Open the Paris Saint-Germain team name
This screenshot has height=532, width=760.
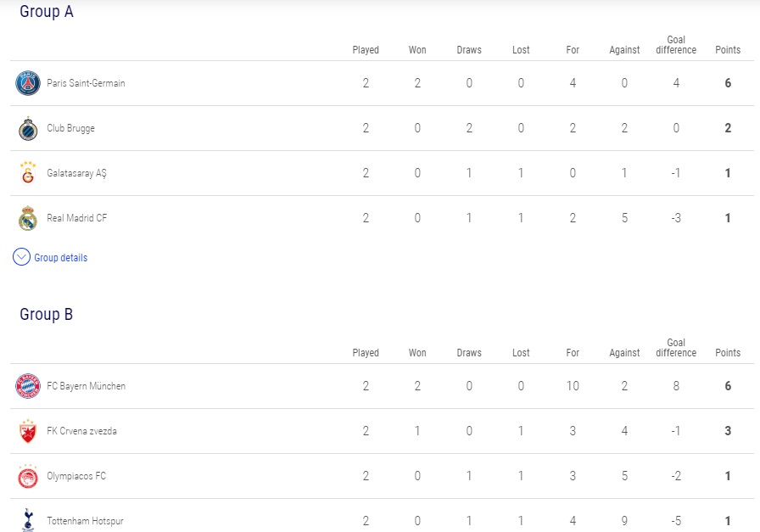coord(86,83)
